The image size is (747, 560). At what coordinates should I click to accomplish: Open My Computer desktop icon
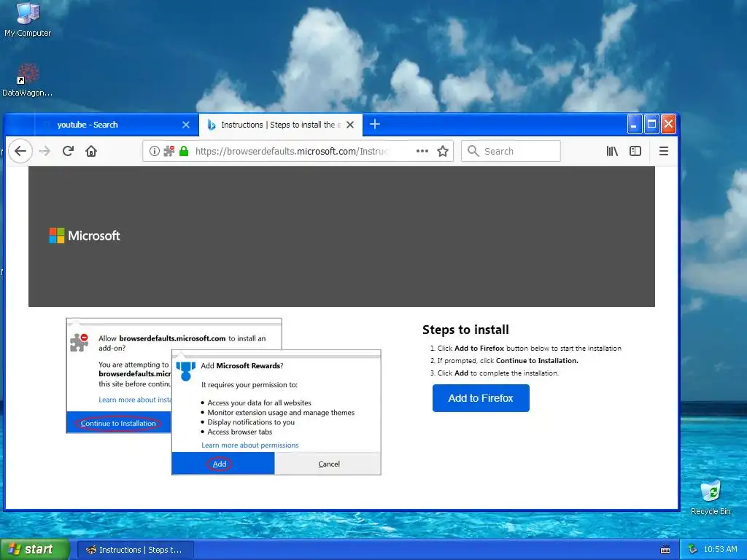[x=28, y=20]
